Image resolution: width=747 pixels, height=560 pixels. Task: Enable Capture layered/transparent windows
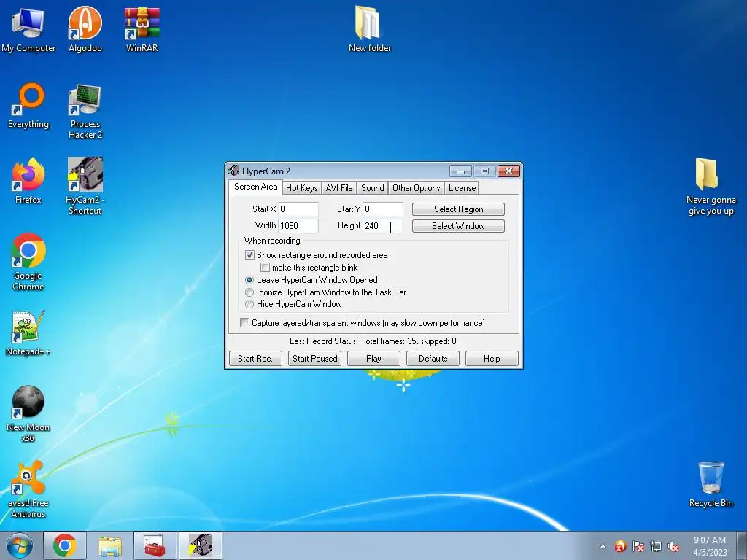(x=245, y=323)
